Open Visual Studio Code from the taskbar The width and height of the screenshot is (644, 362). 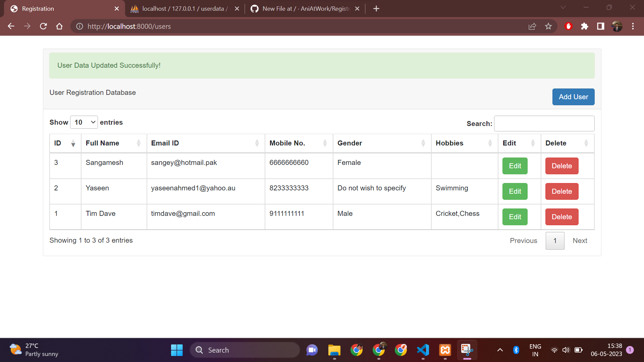(x=423, y=350)
